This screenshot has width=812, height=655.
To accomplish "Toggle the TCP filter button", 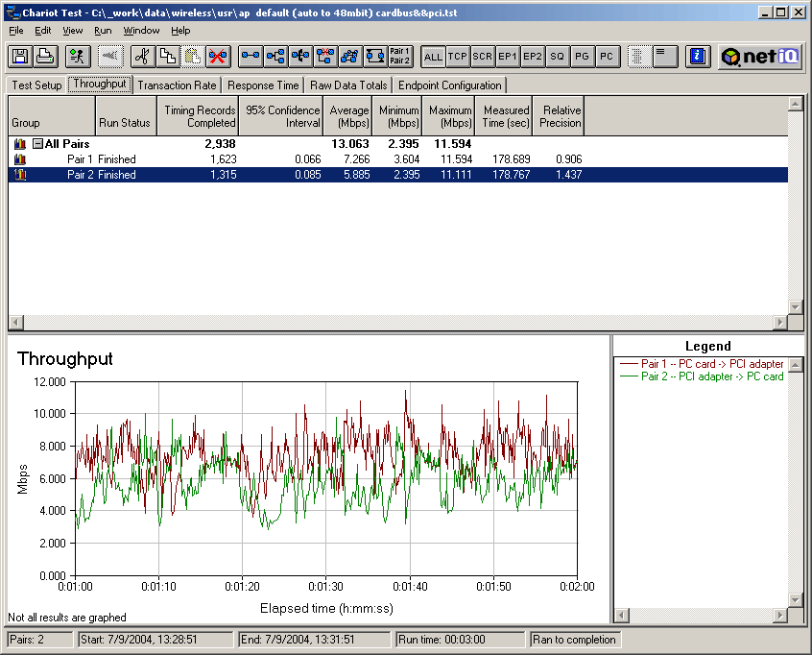I will [x=458, y=57].
